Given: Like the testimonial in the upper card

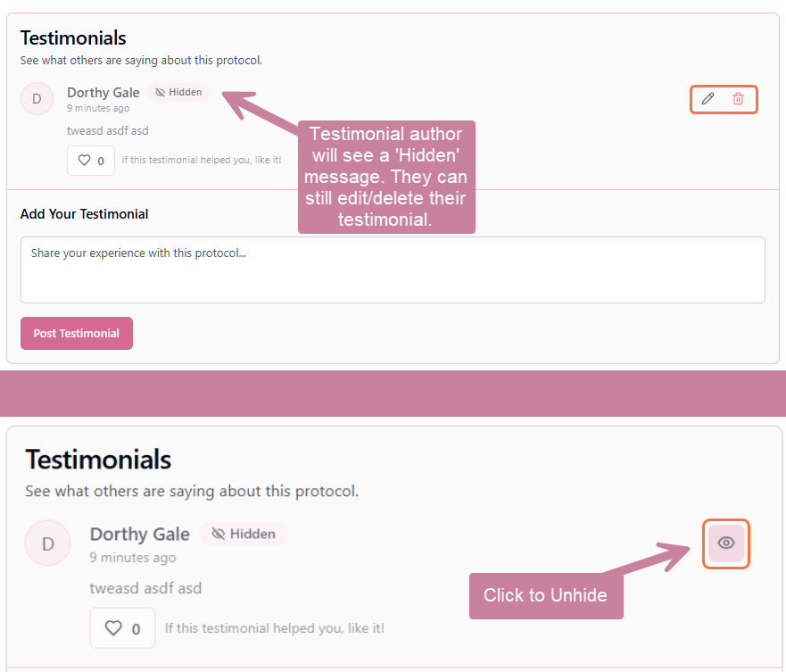Looking at the screenshot, I should (x=91, y=161).
